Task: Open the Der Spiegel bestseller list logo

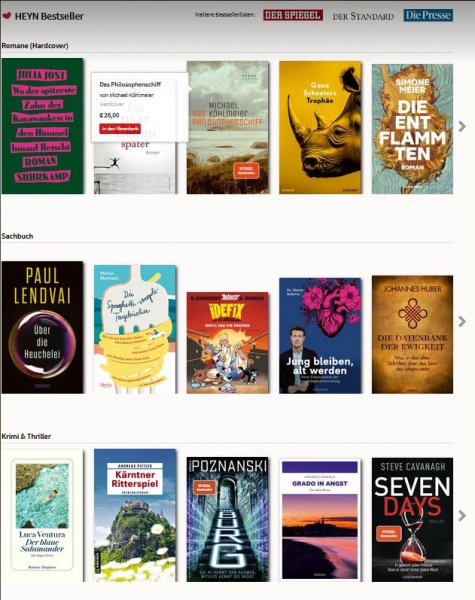Action: point(293,15)
